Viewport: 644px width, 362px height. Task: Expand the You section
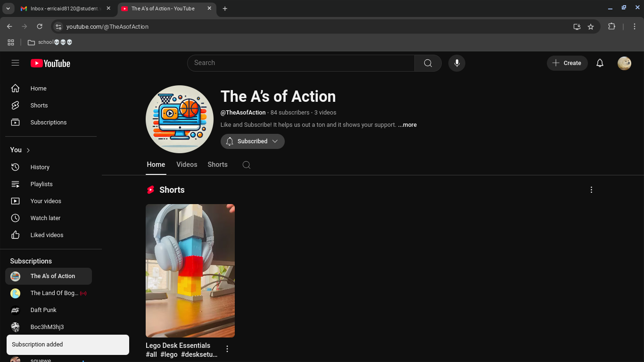click(20, 150)
